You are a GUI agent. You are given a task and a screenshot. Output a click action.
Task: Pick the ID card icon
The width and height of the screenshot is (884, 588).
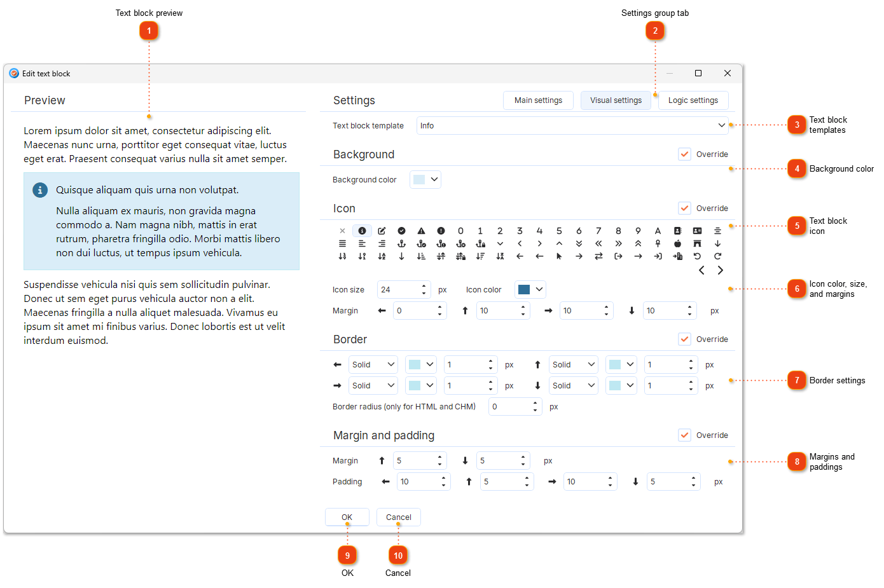tap(697, 231)
